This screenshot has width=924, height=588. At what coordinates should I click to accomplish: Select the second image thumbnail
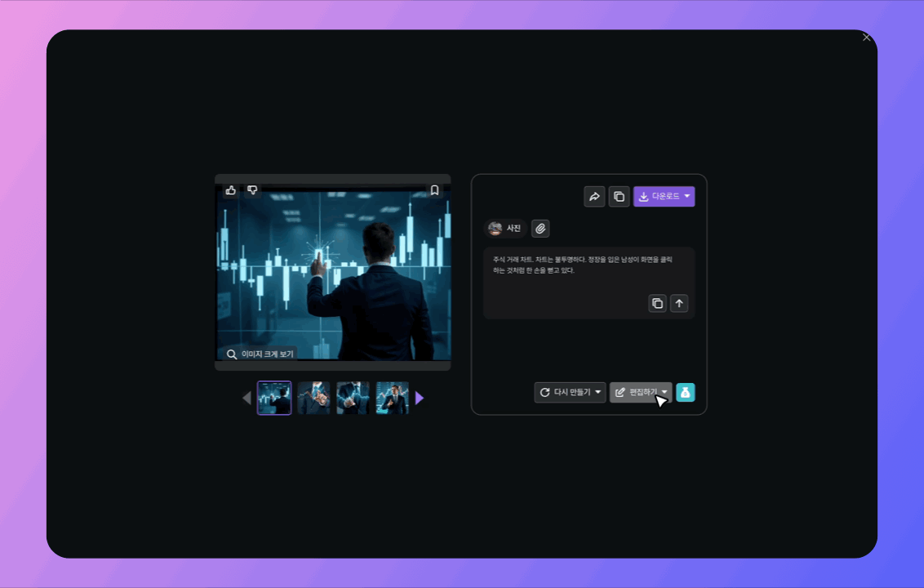pyautogui.click(x=313, y=399)
